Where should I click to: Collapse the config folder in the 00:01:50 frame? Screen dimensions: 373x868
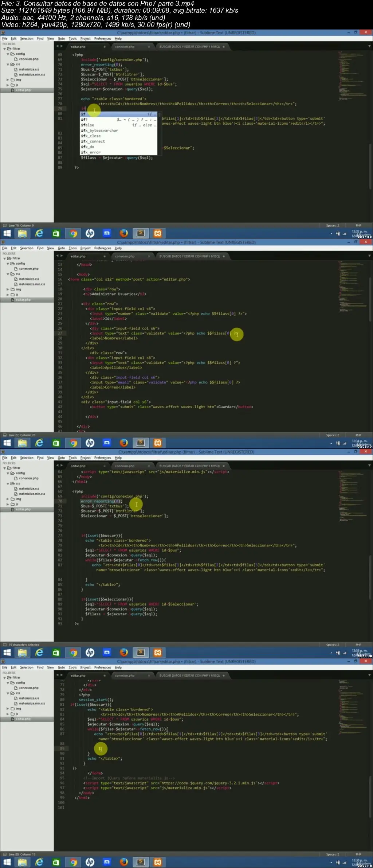pos(8,54)
